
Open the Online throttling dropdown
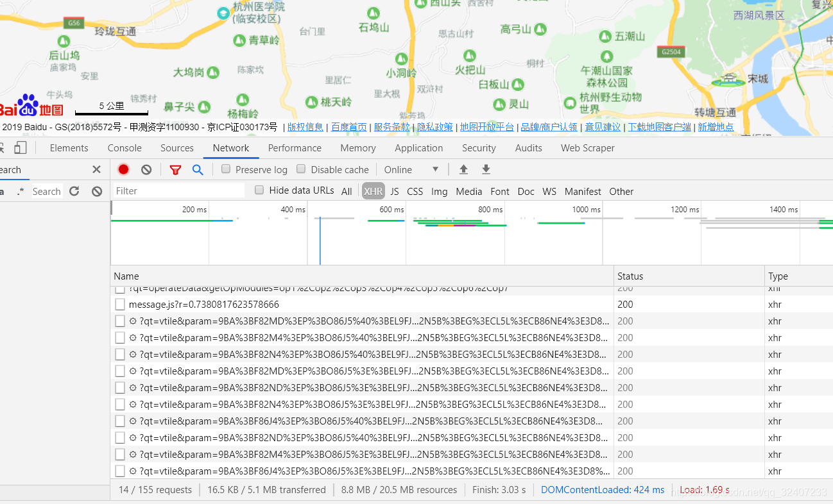[411, 169]
